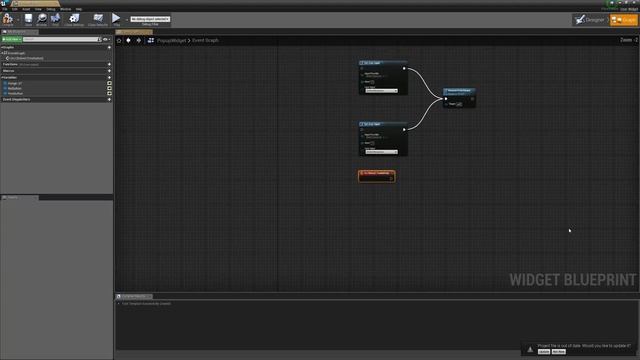
Task: Open the Asset menu
Action: (26, 9)
